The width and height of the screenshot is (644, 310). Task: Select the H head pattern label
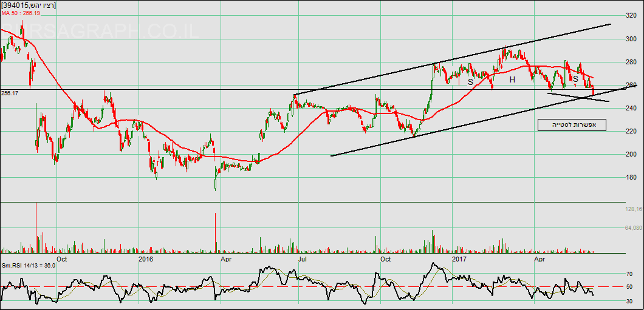[512, 79]
